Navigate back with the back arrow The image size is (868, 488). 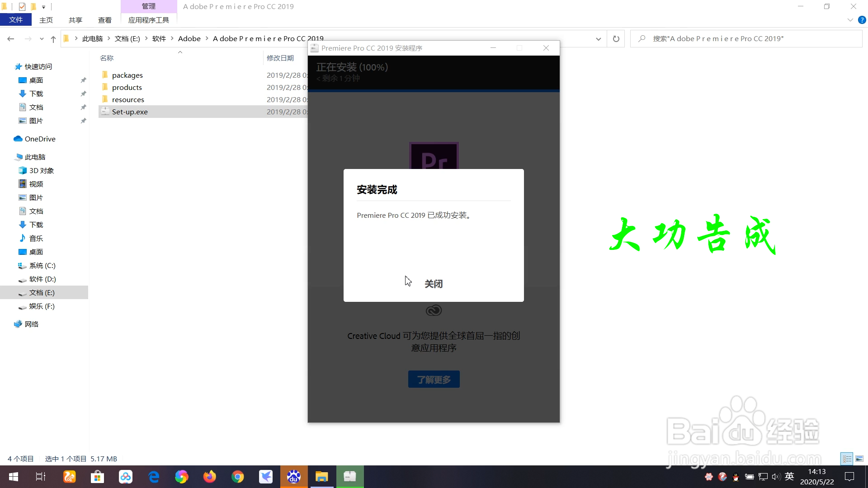tap(11, 39)
